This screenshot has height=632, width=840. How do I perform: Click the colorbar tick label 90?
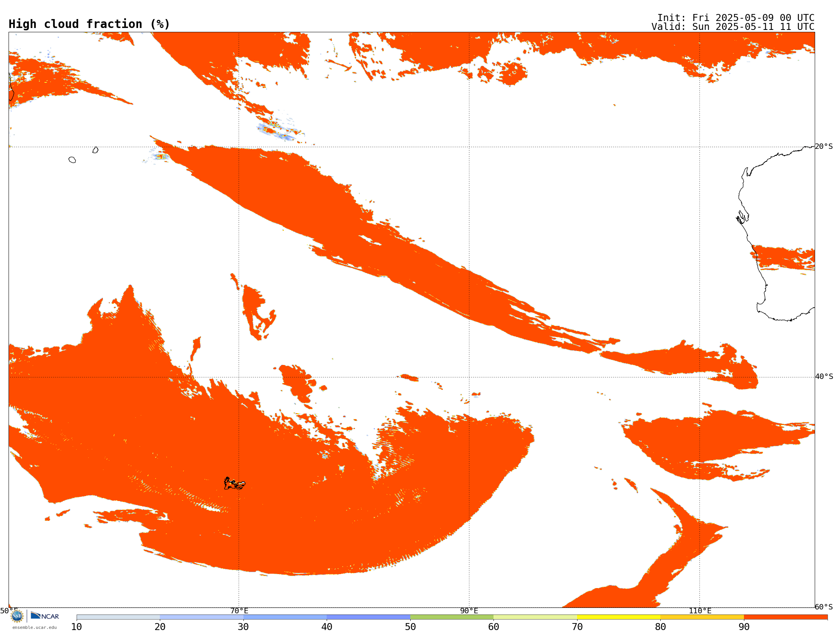tap(744, 627)
